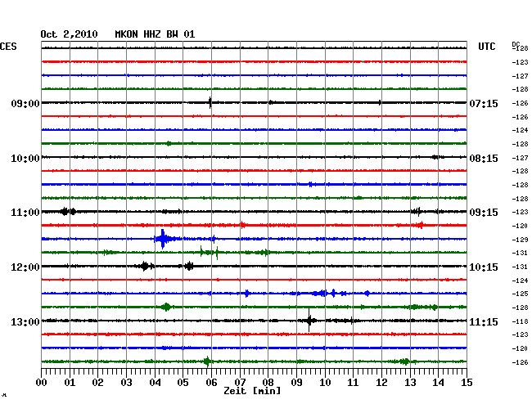Click the '10' minute tick label
Viewport: 532px width, 404px height.
click(325, 382)
